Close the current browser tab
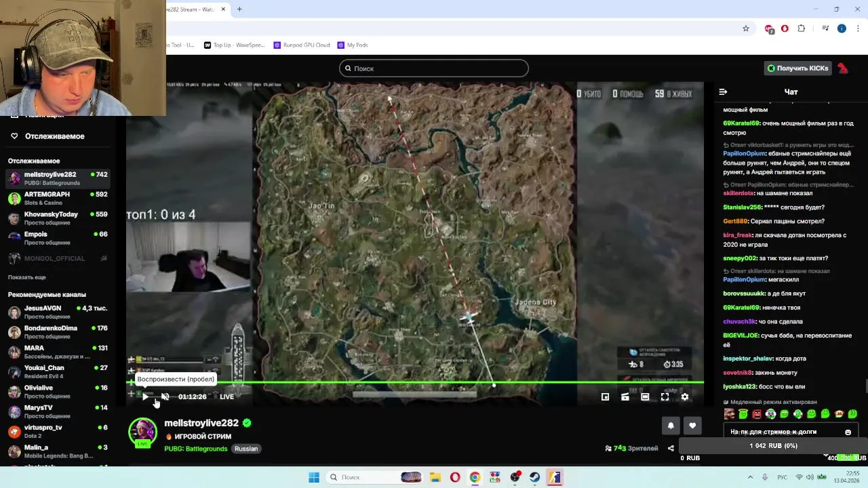Viewport: 868px width, 488px height. coord(223,9)
